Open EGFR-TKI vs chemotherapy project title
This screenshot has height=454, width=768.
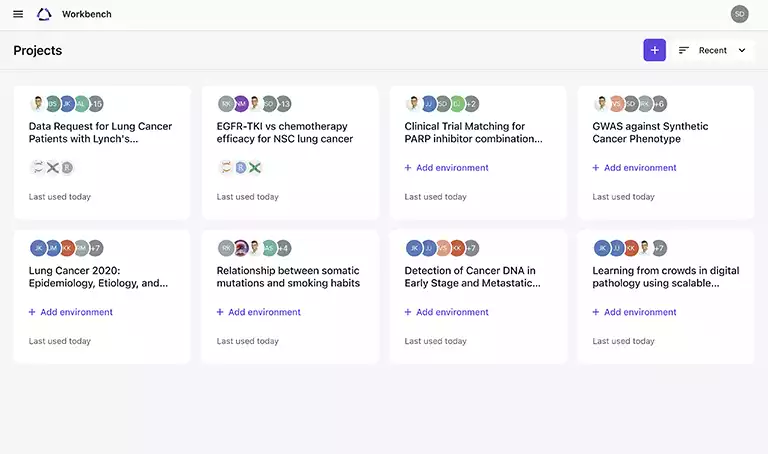pos(284,133)
